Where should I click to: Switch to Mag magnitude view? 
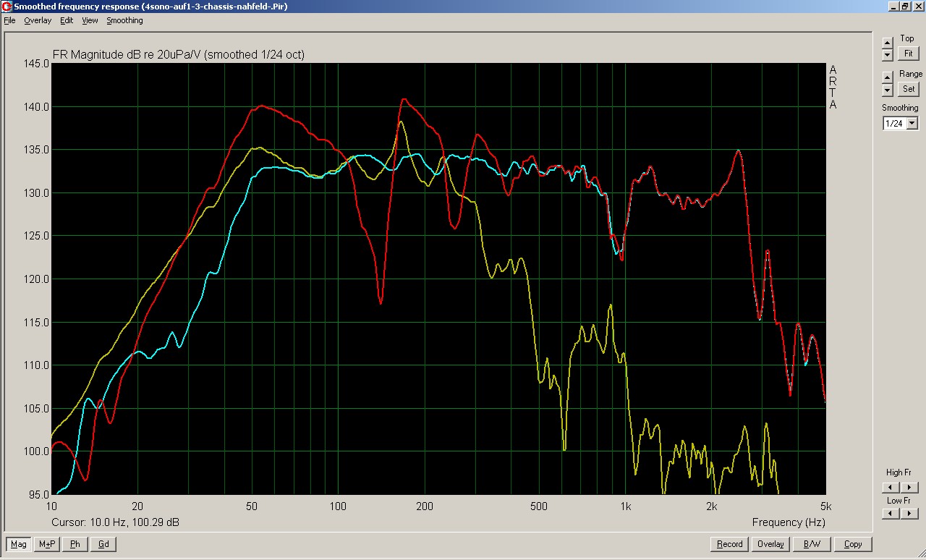[19, 544]
